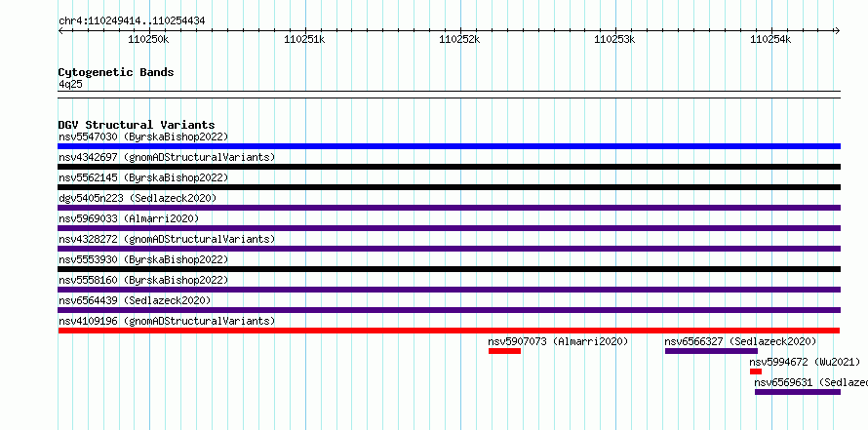
Task: Click the Cytogenetic Bands track title
Action: 116,72
